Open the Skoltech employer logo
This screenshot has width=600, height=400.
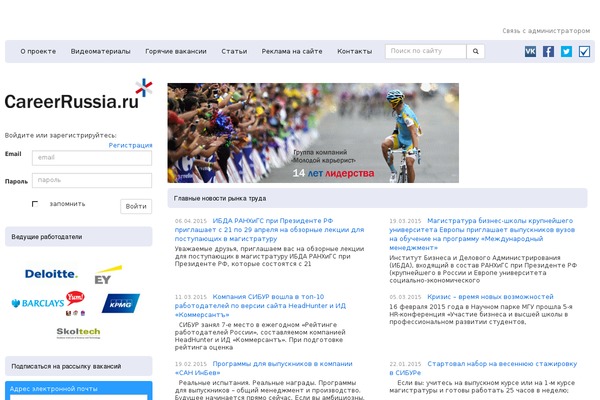78,333
